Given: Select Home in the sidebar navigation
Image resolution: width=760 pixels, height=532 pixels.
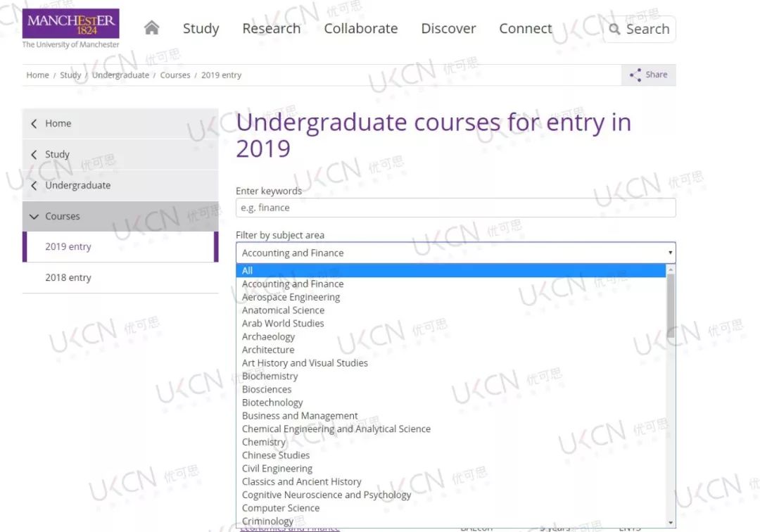Looking at the screenshot, I should [x=120, y=124].
